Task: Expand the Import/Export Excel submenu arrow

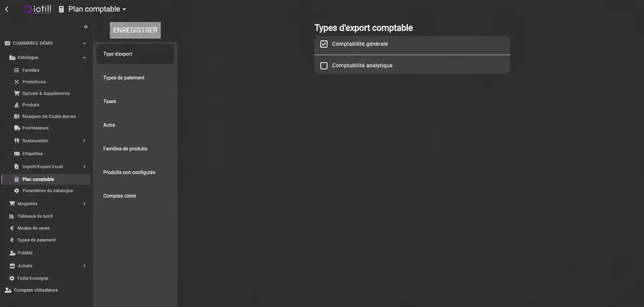Action: coord(85,167)
